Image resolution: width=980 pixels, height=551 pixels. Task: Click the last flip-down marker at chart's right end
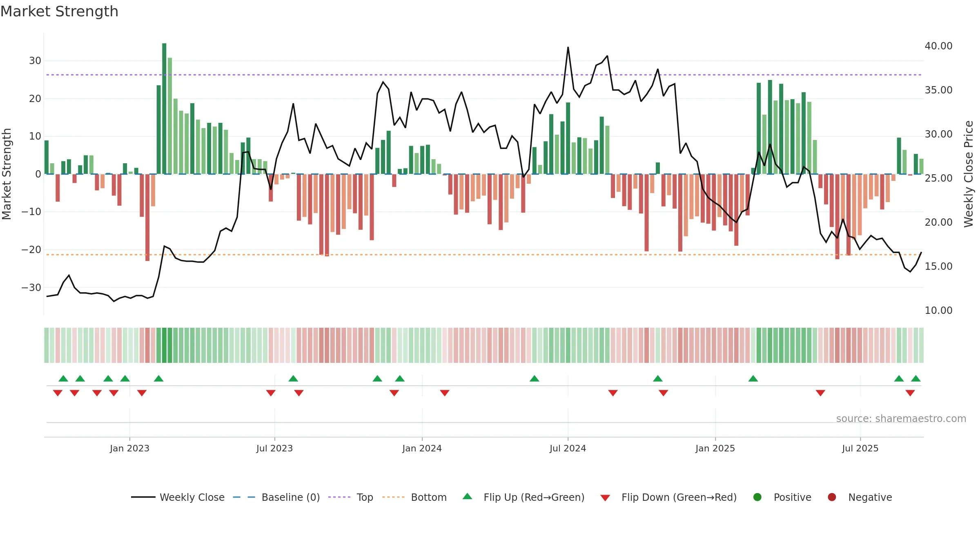[910, 393]
